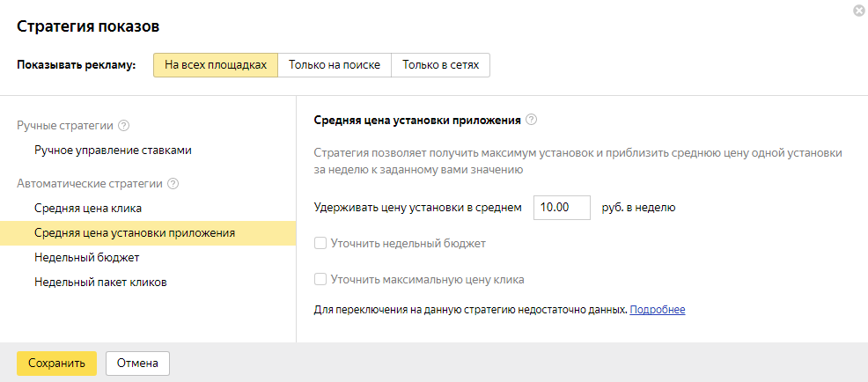Viewport: 868px width, 382px height.
Task: Click help icon beside Автоматические стратегии
Action: point(173,184)
